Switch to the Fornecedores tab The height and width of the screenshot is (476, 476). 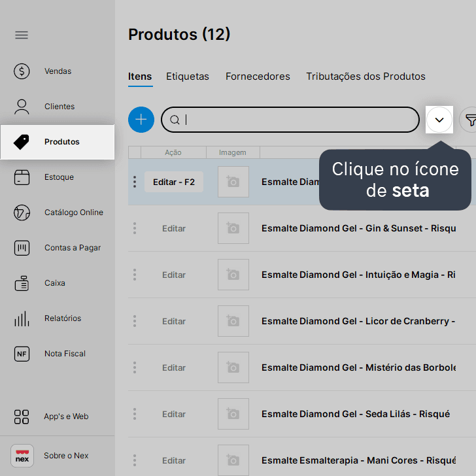(258, 76)
